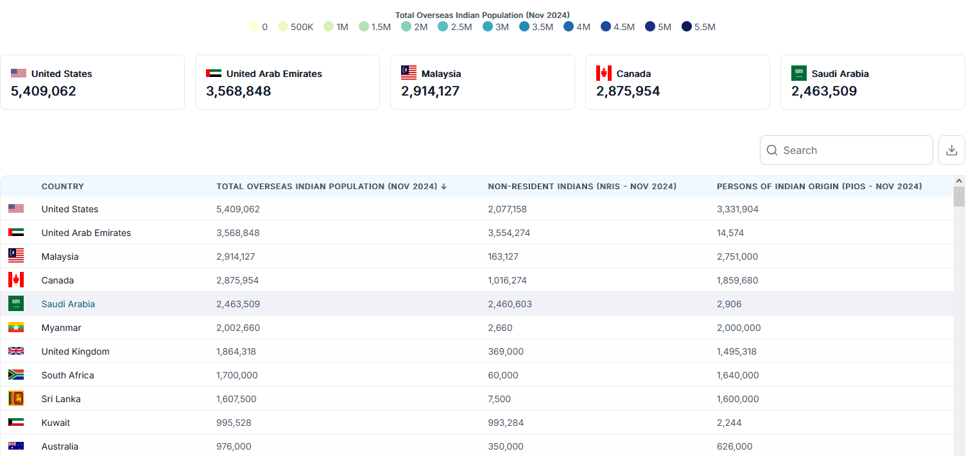Open the United States country row name
This screenshot has height=456, width=980.
(70, 209)
